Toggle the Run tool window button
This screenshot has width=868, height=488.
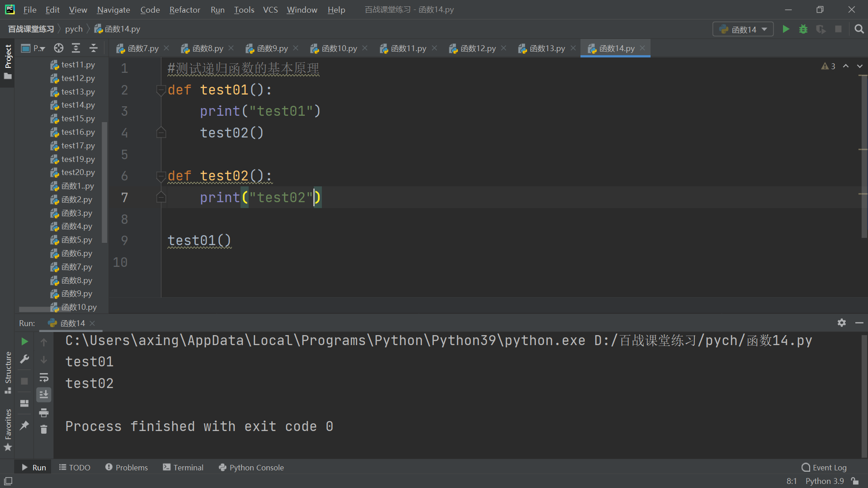(34, 467)
